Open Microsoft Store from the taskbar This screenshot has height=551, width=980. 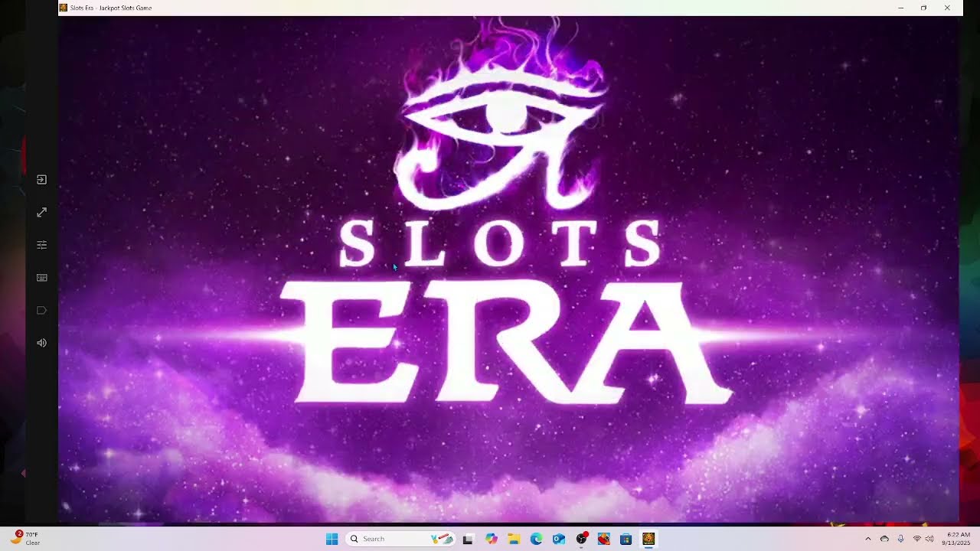pos(626,539)
